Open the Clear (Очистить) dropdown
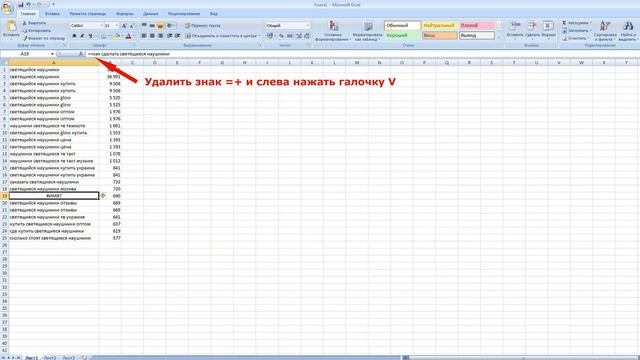Viewport: 640px width, 360px height. point(575,38)
